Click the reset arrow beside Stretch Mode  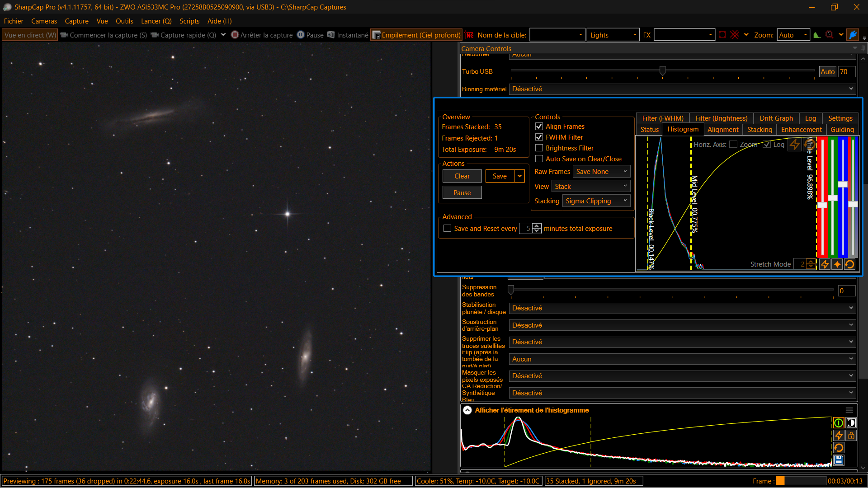(849, 264)
